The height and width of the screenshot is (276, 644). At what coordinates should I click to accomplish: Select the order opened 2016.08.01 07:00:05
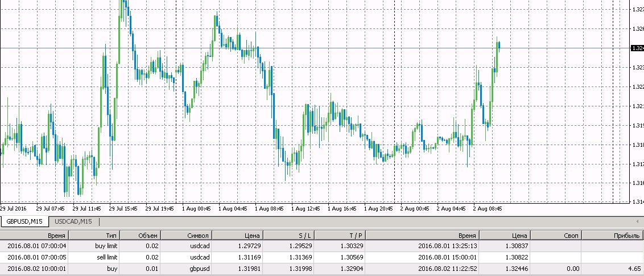coord(322,258)
